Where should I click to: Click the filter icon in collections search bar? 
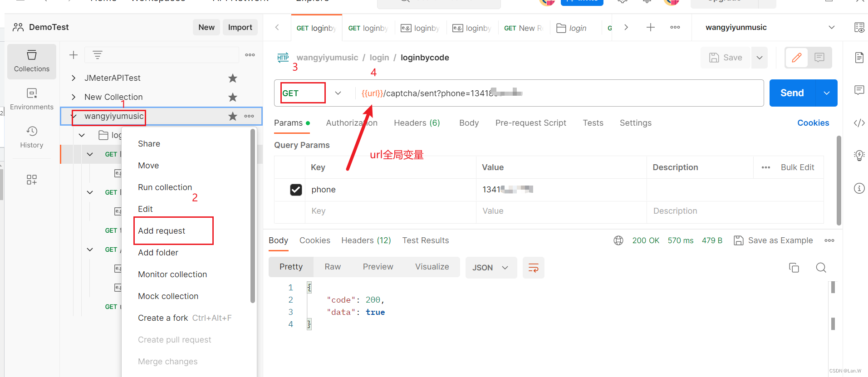(98, 55)
